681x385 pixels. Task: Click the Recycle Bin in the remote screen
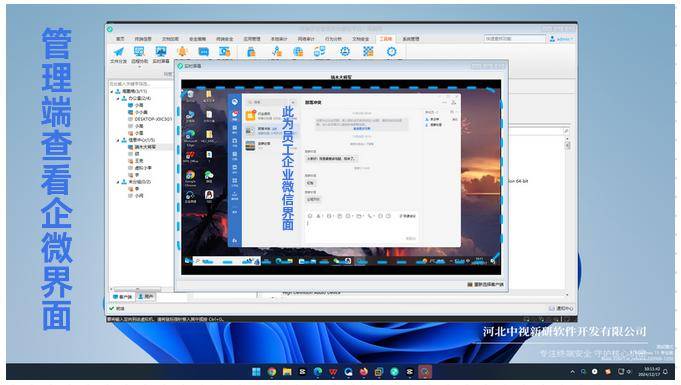[190, 96]
